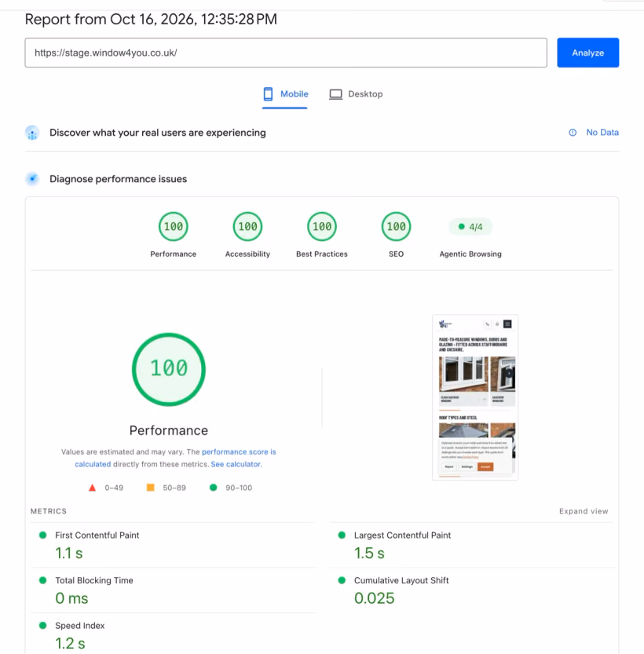Image resolution: width=644 pixels, height=654 pixels.
Task: Click the real users experience icon
Action: (32, 133)
